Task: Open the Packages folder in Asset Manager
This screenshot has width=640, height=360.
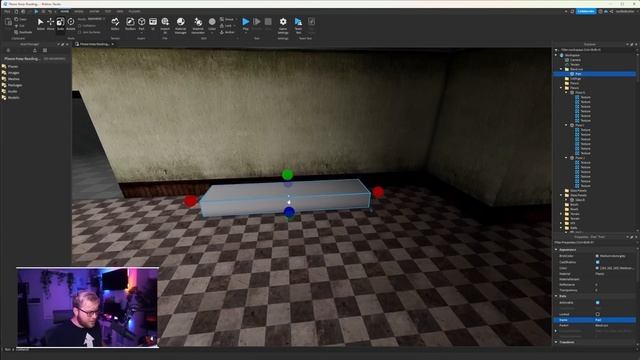Action: (x=15, y=85)
